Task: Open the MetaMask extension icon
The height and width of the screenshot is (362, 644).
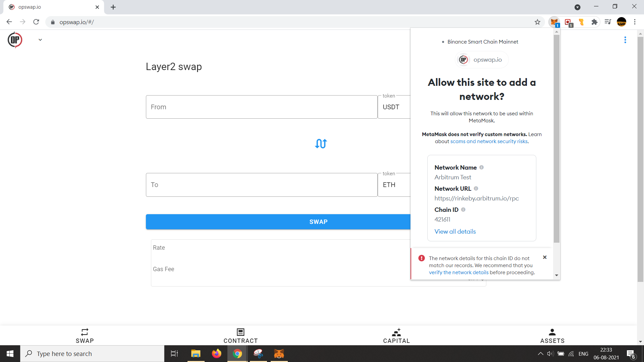Action: pyautogui.click(x=554, y=22)
